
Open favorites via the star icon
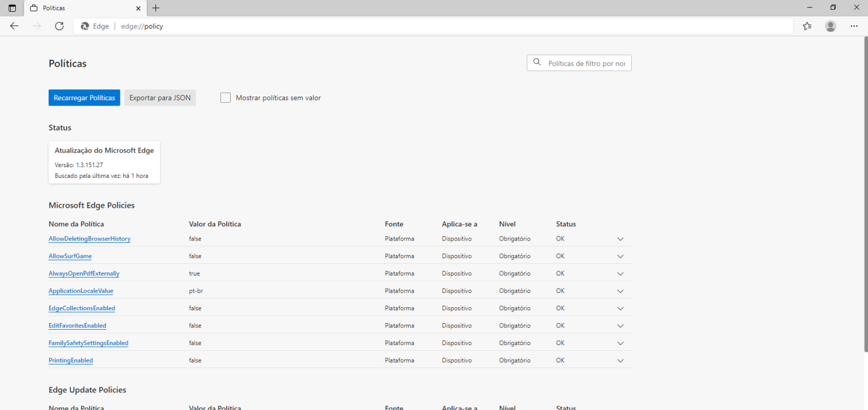click(x=807, y=26)
